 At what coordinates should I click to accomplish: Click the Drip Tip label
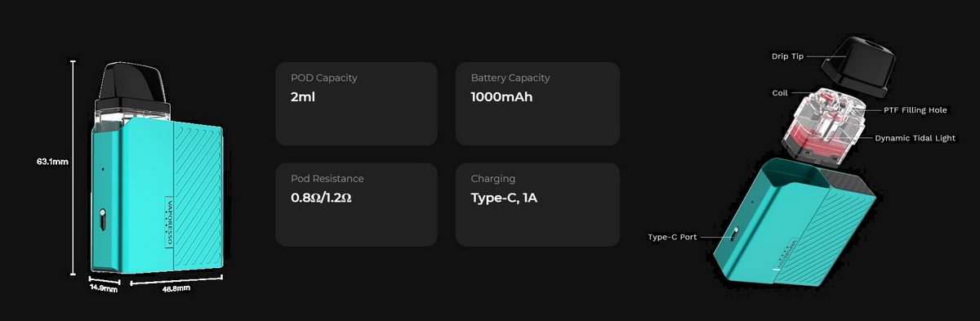[787, 56]
